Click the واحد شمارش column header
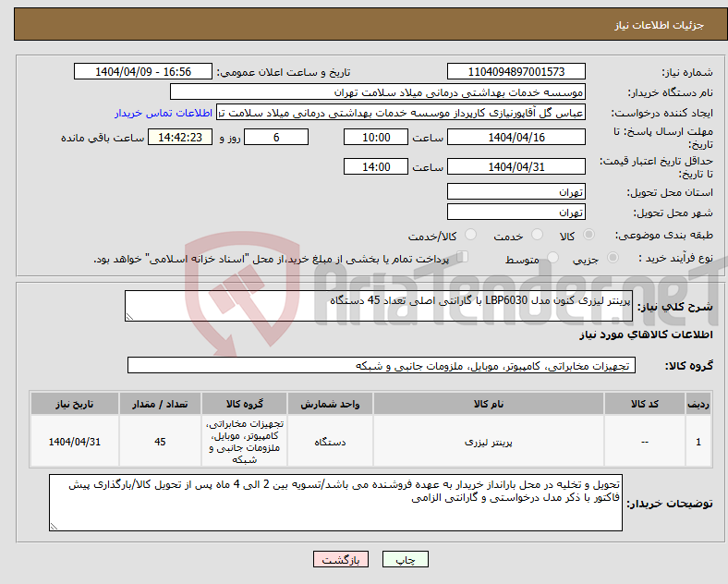Image resolution: width=728 pixels, height=584 pixels. [330, 404]
